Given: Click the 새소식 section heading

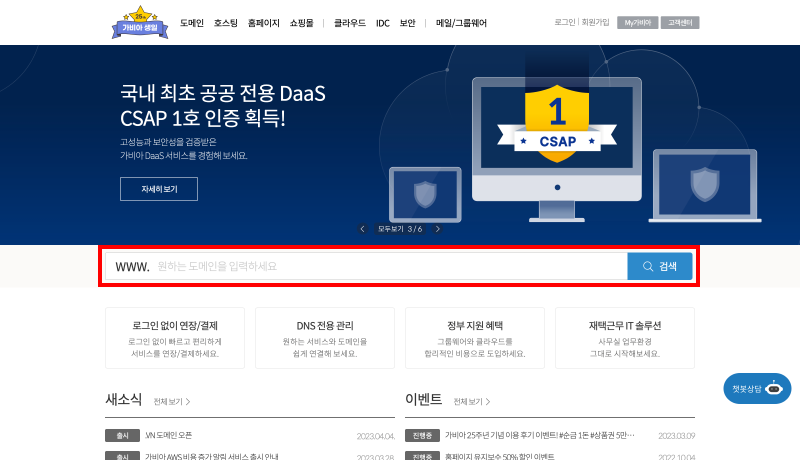Looking at the screenshot, I should [x=123, y=399].
